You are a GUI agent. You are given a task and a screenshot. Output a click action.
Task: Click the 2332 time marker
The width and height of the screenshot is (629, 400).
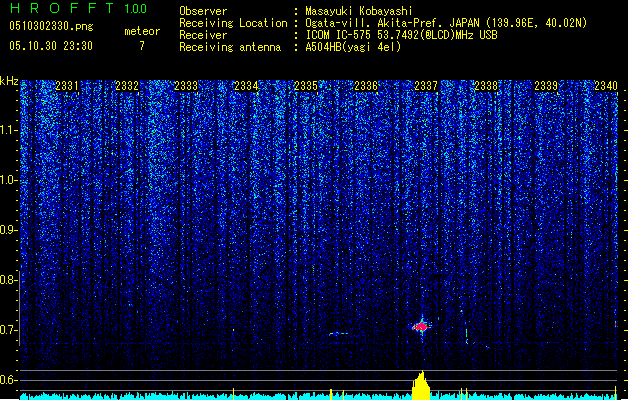coord(127,85)
